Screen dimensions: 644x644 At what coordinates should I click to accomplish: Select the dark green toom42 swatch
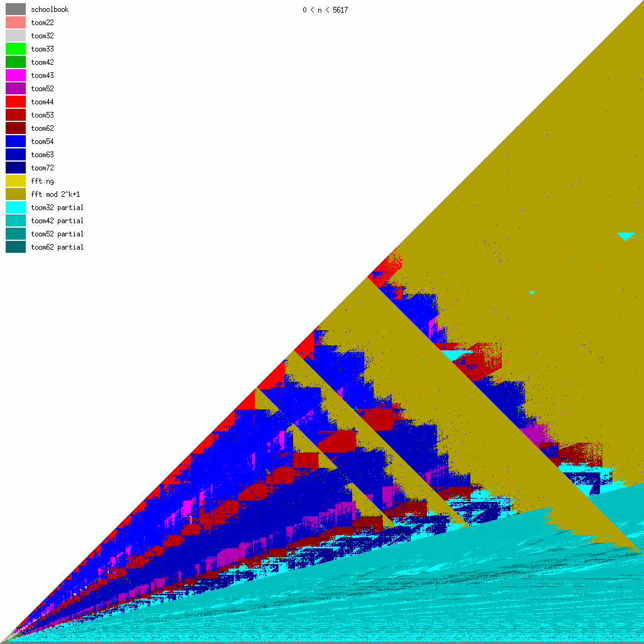click(16, 62)
